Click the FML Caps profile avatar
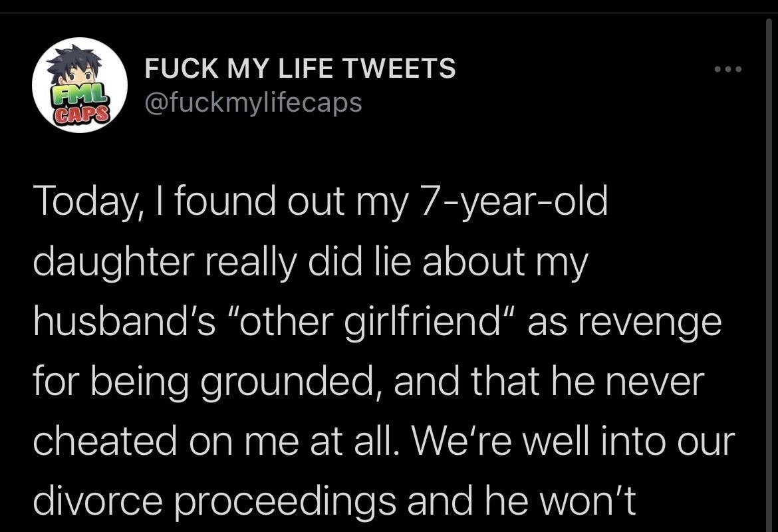This screenshot has width=778, height=532. pos(80,85)
